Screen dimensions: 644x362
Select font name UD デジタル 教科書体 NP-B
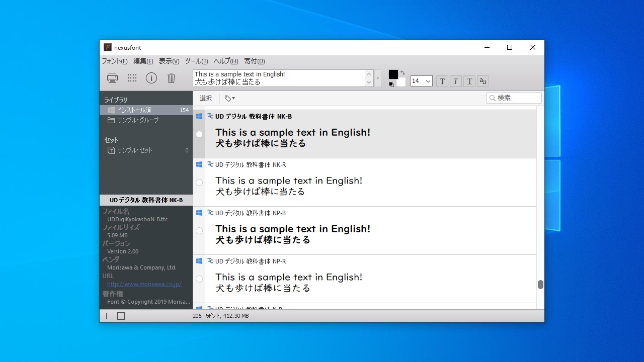(x=251, y=213)
